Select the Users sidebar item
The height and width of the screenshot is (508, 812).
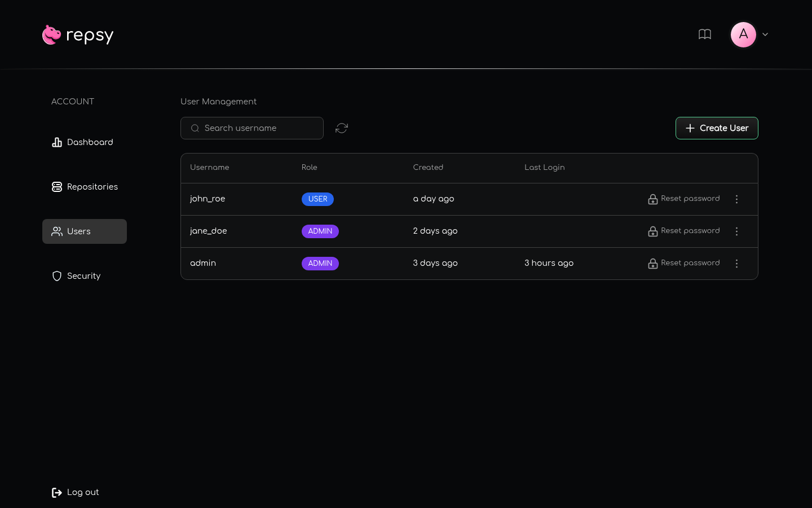(x=85, y=231)
